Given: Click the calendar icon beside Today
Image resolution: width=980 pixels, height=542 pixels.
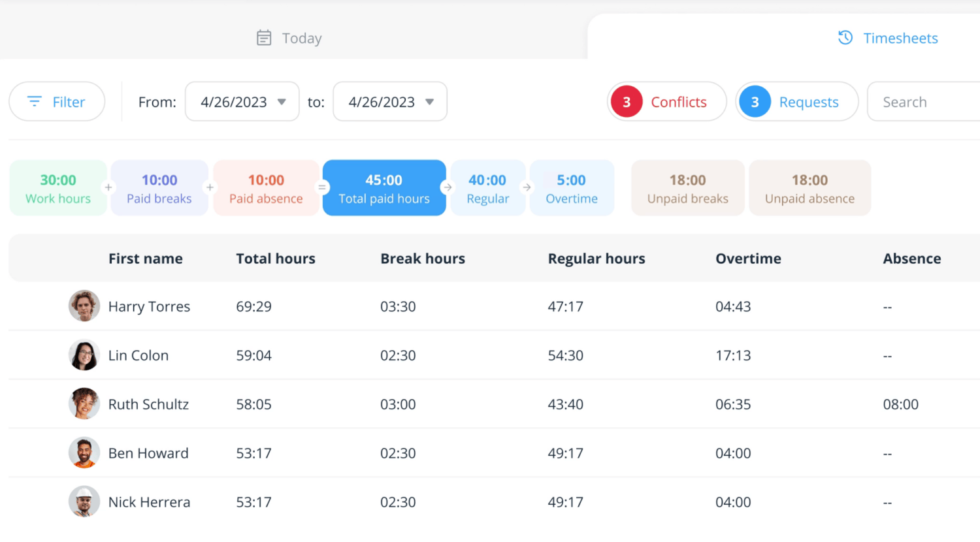Looking at the screenshot, I should coord(264,38).
